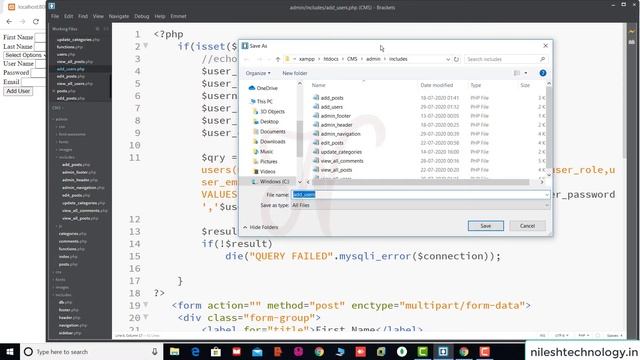Open the File menu in Brackets
Image resolution: width=640 pixels, height=360 pixels.
tap(55, 16)
